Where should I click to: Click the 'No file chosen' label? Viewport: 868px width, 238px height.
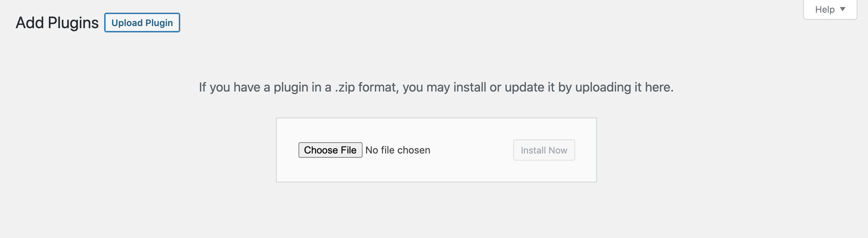[x=398, y=150]
